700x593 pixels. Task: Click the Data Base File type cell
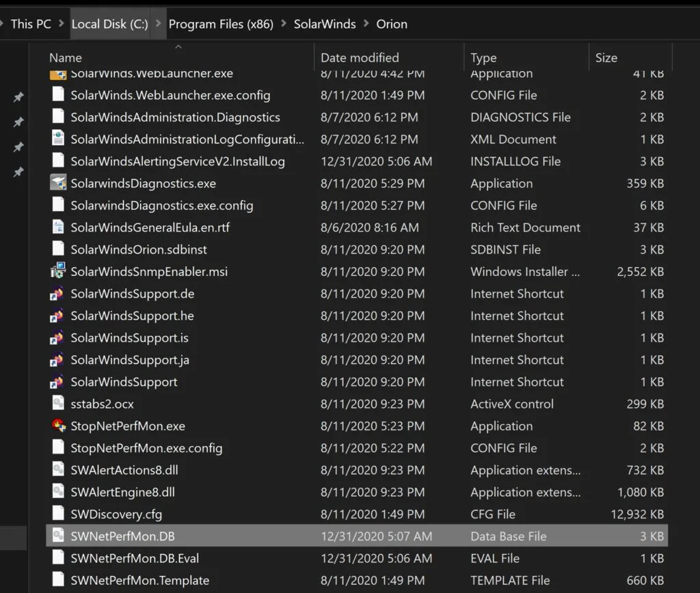pyautogui.click(x=509, y=536)
